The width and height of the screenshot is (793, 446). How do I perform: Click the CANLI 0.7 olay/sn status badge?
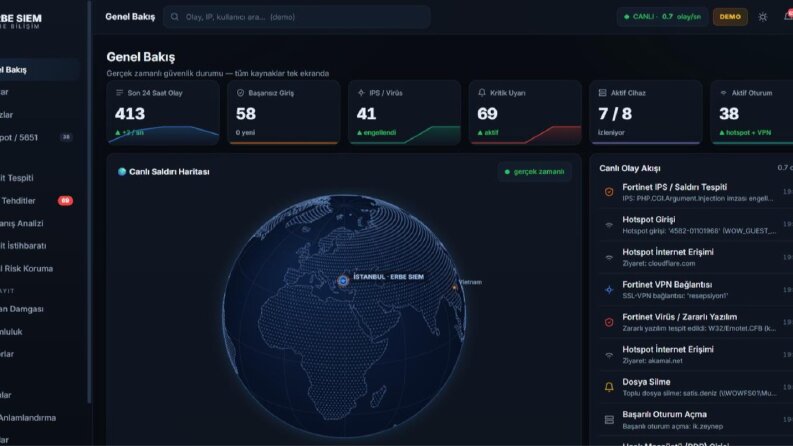(662, 17)
